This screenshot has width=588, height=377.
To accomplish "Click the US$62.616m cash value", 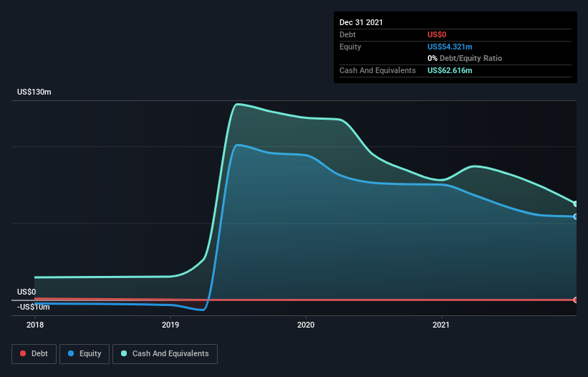I will [x=450, y=70].
